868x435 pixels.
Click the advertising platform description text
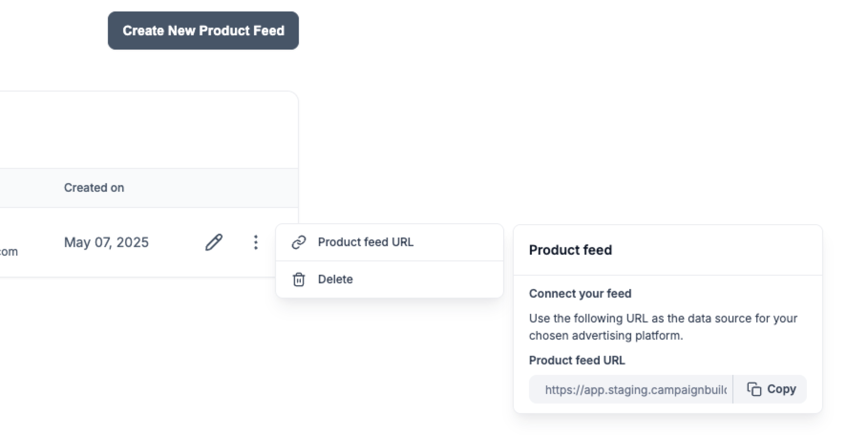tap(663, 327)
